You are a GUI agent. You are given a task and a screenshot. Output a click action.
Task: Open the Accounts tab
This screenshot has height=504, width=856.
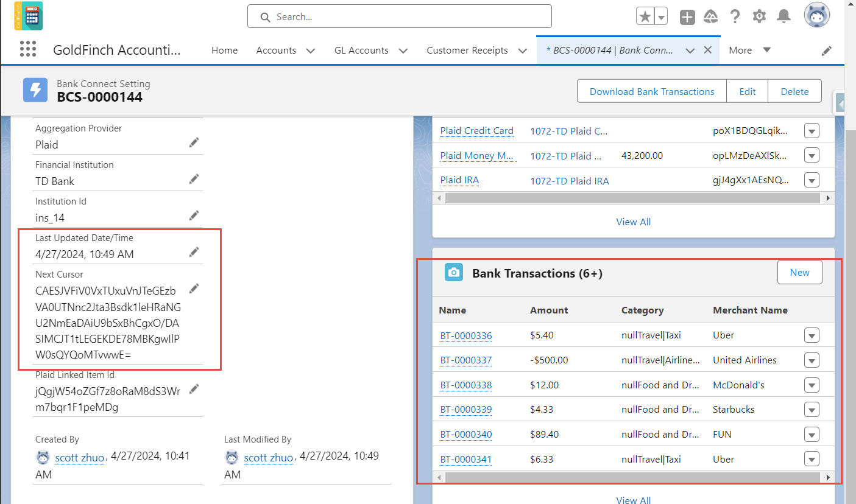tap(276, 51)
